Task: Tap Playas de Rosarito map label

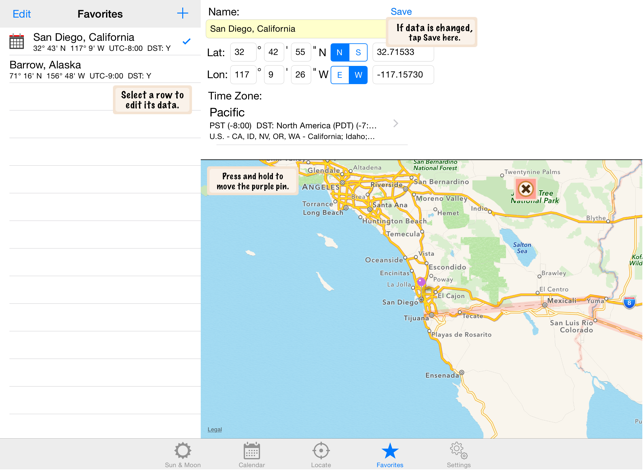Action: 461,335
